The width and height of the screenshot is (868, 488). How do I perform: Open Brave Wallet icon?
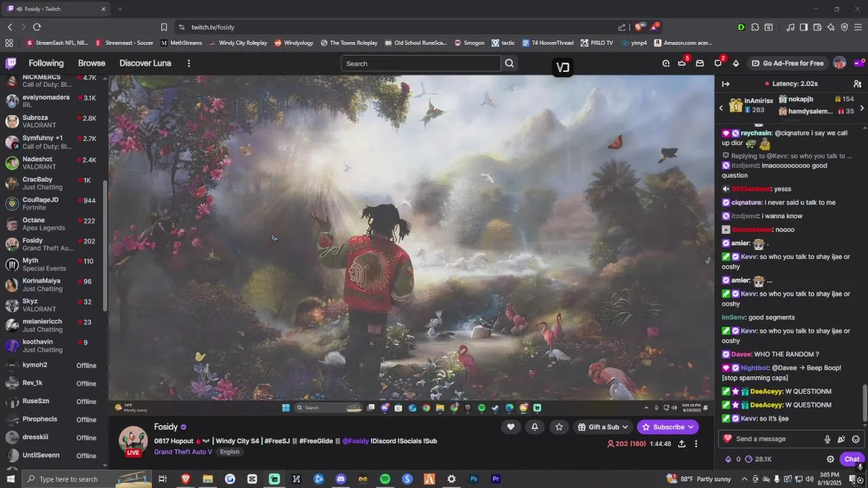(x=817, y=27)
